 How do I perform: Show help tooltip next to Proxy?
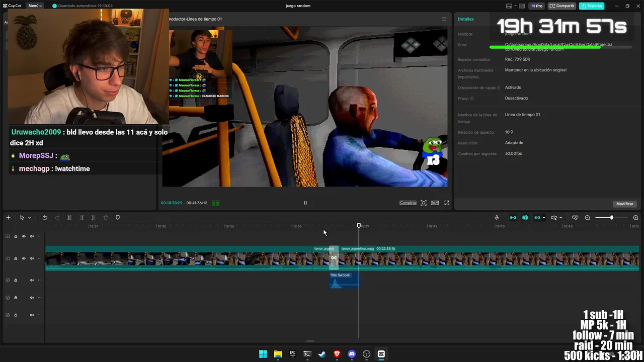coord(471,99)
